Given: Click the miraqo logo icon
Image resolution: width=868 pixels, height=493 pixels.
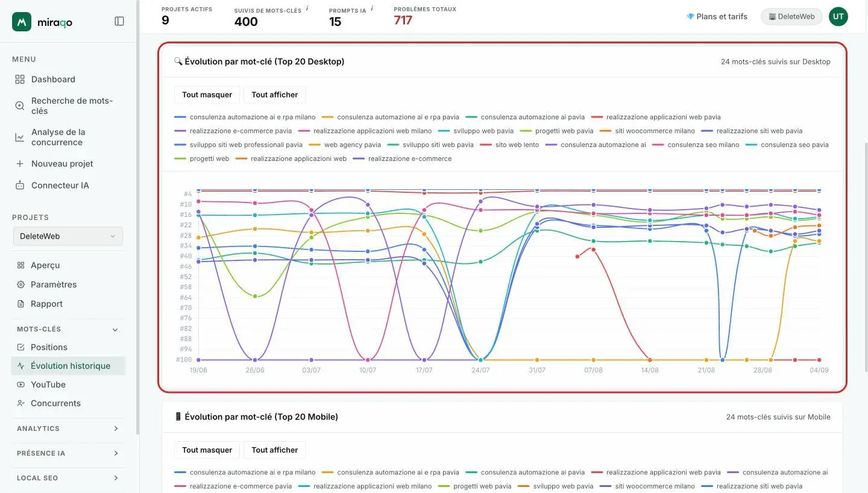Looking at the screenshot, I should (22, 22).
